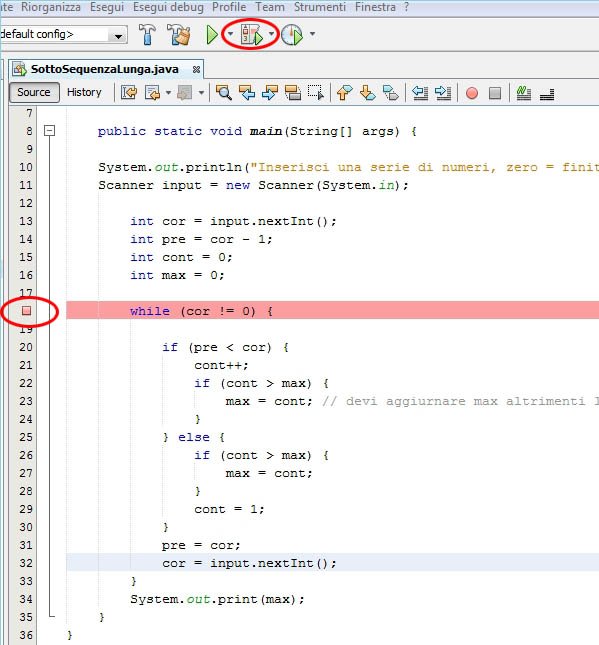Click the Java file icon on the editor tab

[x=19, y=69]
